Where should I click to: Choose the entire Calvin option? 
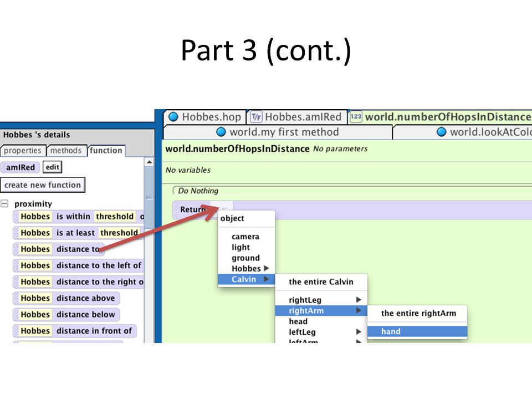click(321, 282)
